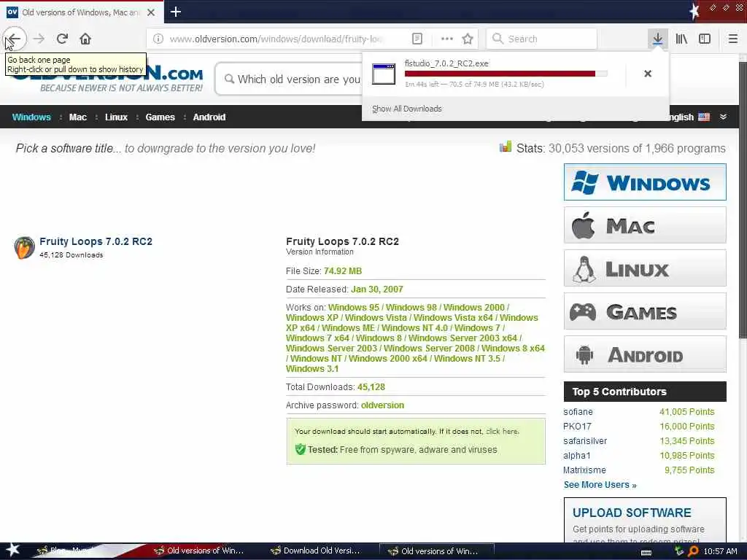Screen dimensions: 747x560
Task: Open Fruity Loops 7.0.2 RC2 title link
Action: tap(96, 241)
